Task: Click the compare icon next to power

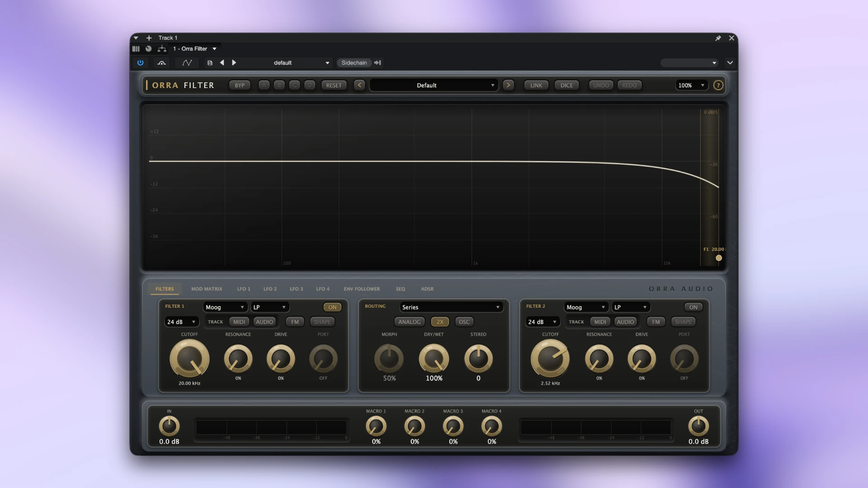Action: pos(161,63)
